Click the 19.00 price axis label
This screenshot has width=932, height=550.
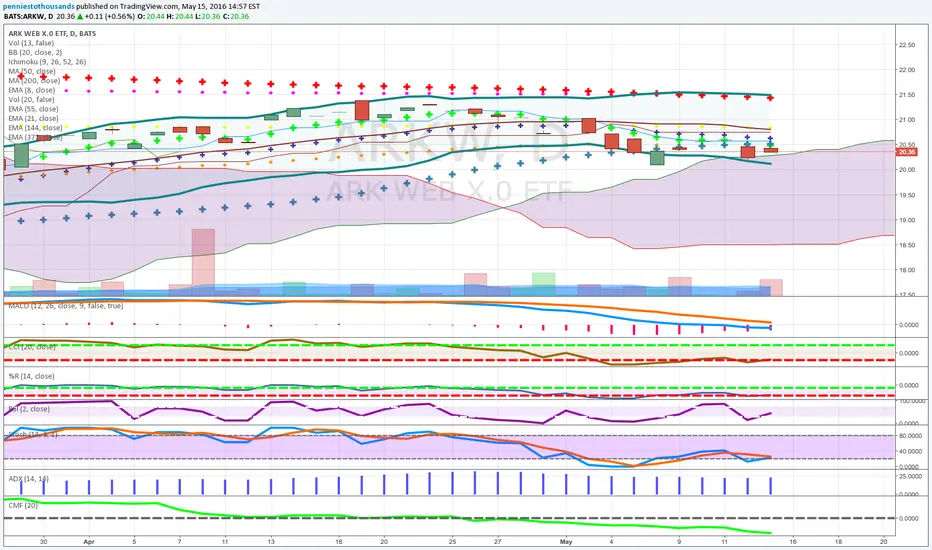coord(907,220)
